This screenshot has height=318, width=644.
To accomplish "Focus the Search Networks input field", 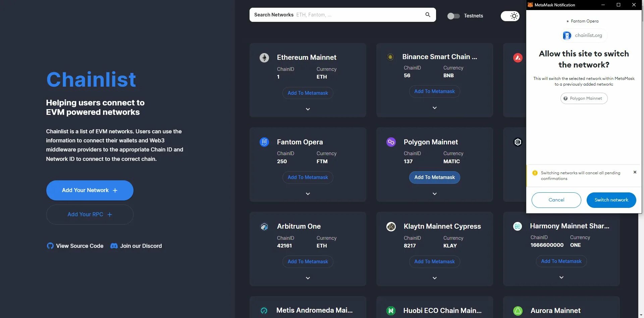I will click(342, 15).
